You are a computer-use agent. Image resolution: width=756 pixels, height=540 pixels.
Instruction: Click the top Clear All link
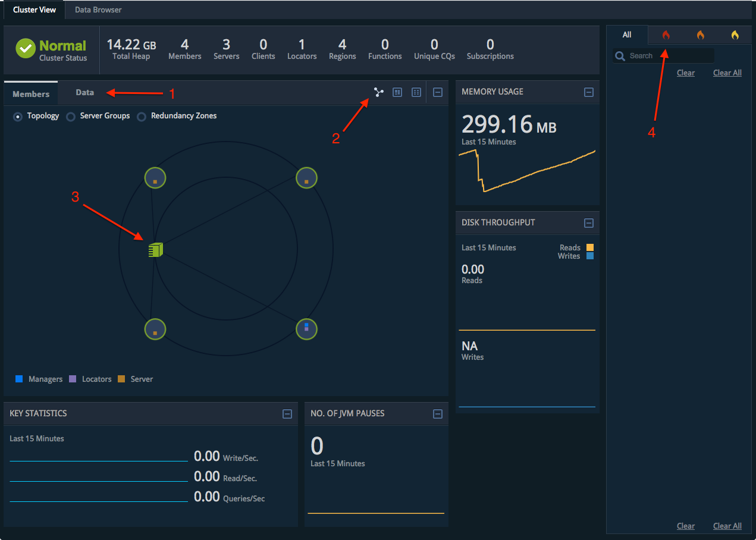pos(727,73)
